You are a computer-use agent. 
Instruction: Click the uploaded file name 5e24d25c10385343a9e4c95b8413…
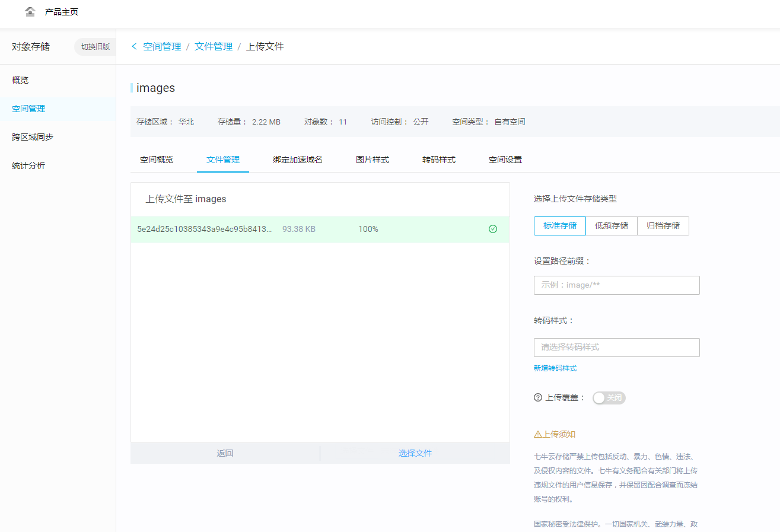(x=205, y=229)
